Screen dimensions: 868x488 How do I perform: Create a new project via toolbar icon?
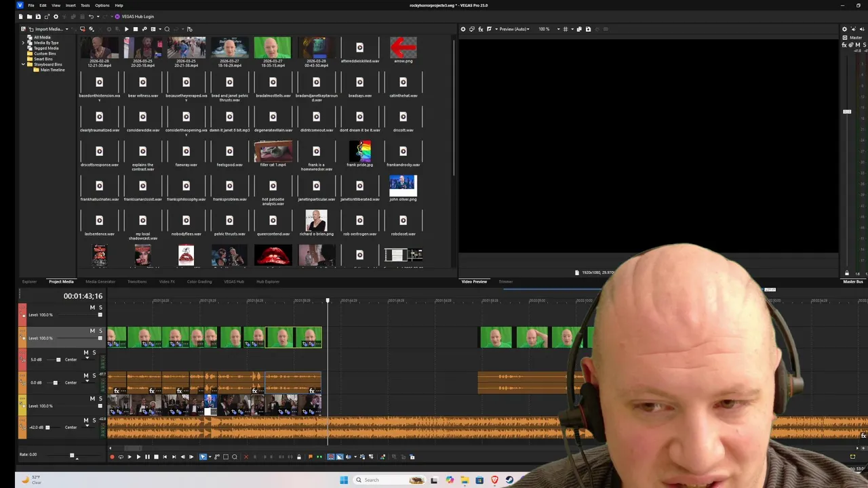(20, 16)
